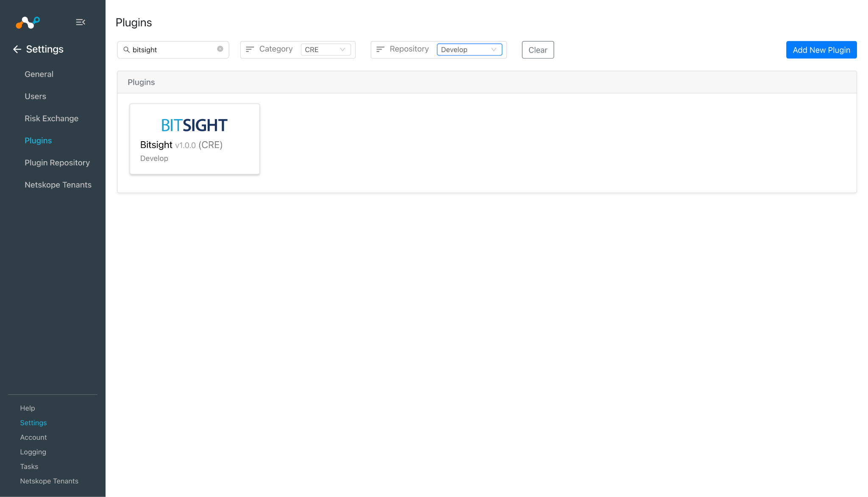
Task: Click the Develop label on Bitsight card
Action: point(154,158)
